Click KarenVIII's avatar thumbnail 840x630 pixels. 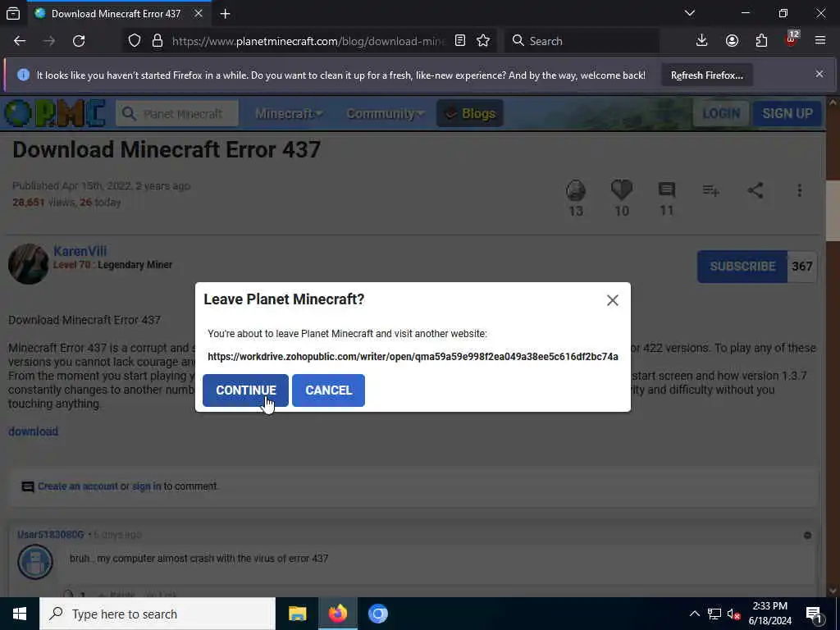pyautogui.click(x=29, y=263)
